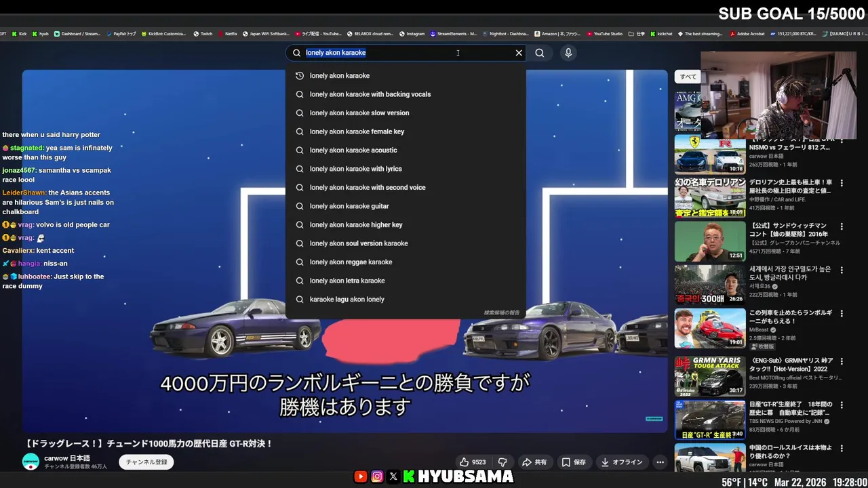Clear search text with the X icon
The width and height of the screenshot is (868, 488).
coord(519,53)
